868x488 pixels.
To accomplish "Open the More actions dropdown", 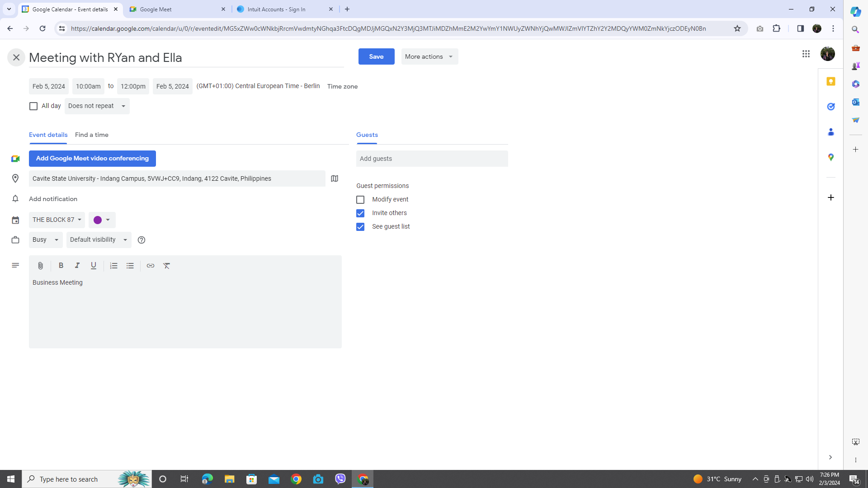I will point(429,56).
